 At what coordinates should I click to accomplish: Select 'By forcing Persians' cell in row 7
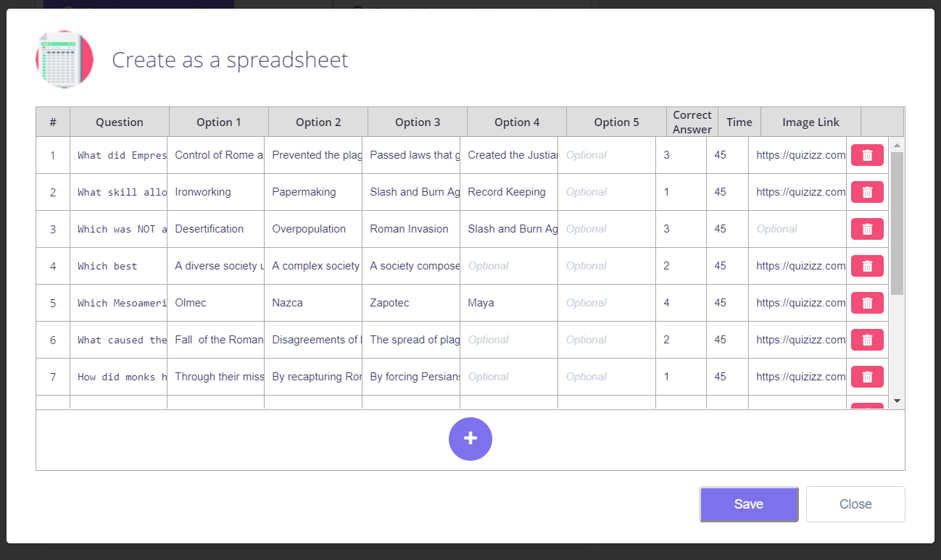click(x=411, y=377)
